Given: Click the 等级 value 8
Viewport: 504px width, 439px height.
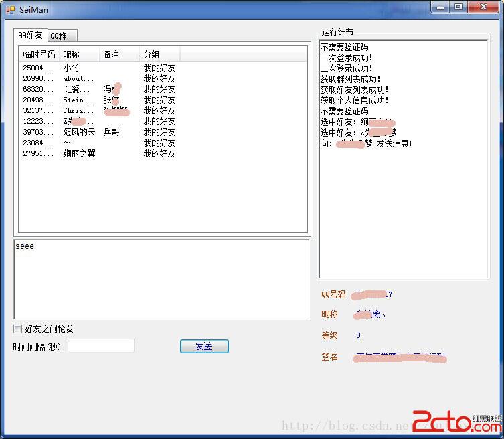Looking at the screenshot, I should pyautogui.click(x=358, y=335).
